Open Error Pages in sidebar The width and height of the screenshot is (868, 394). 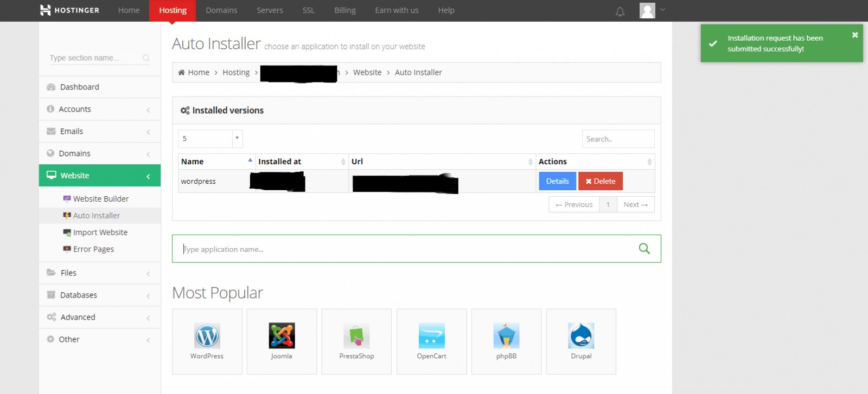[93, 249]
